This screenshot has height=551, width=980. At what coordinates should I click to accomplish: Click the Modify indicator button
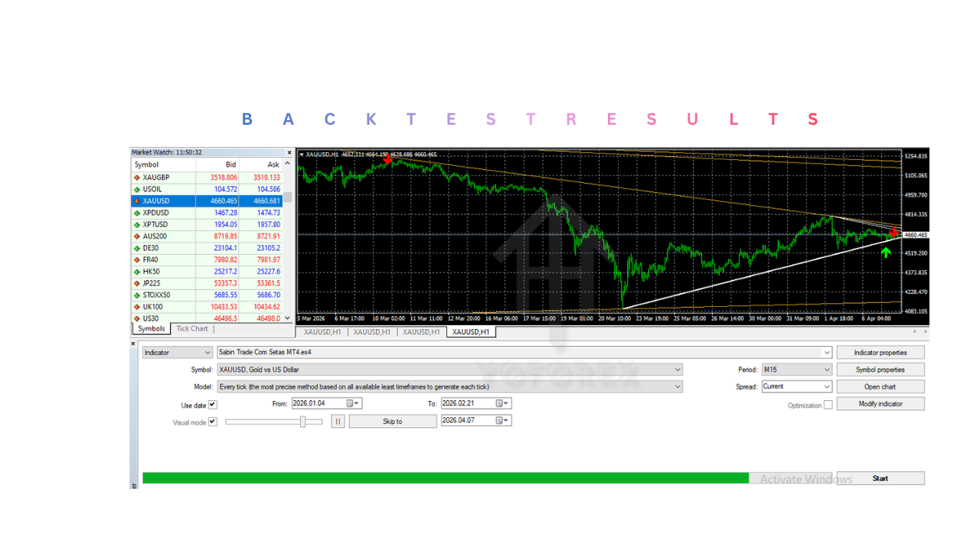click(x=880, y=403)
